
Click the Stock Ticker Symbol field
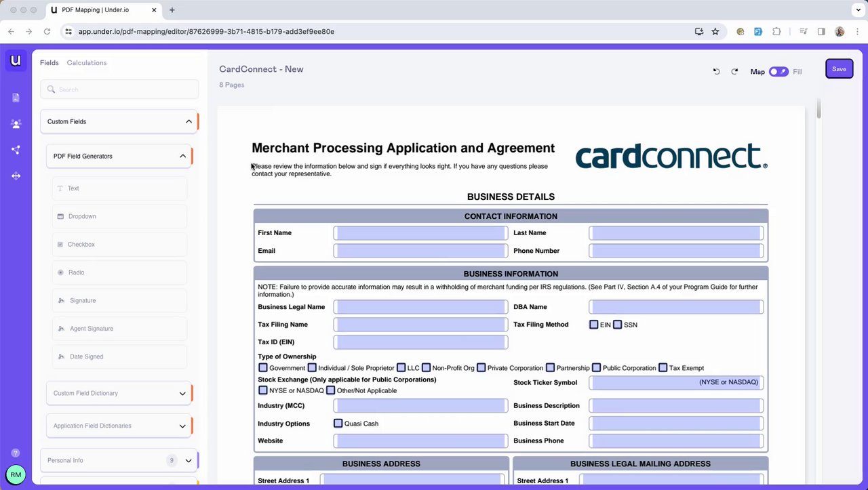676,383
